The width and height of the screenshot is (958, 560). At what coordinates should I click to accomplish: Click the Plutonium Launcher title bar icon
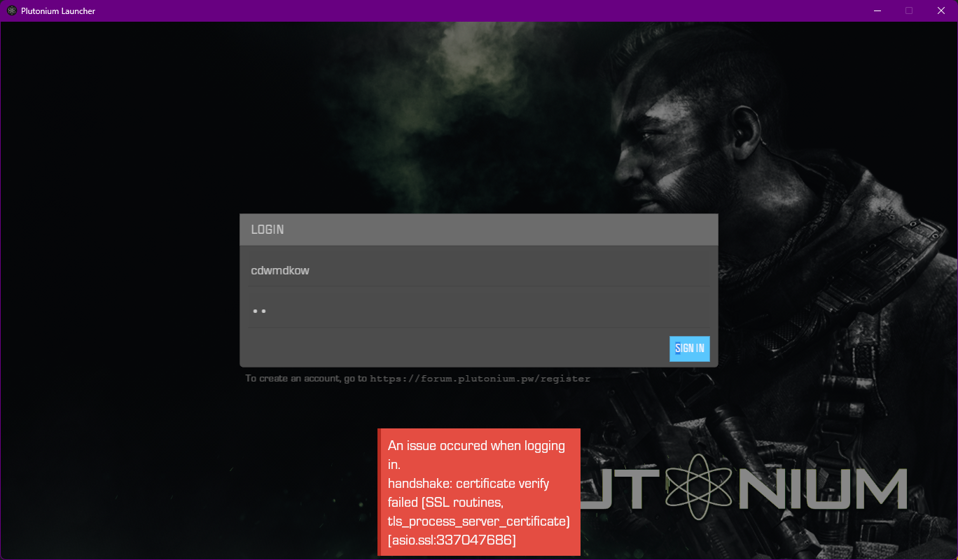click(x=11, y=10)
